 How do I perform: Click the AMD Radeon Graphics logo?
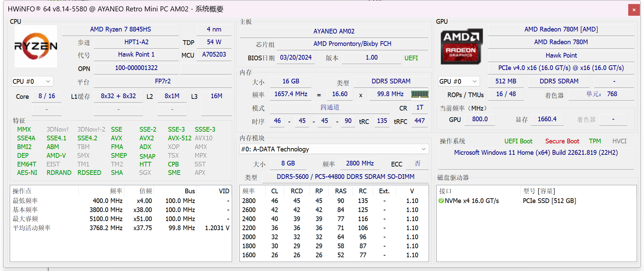(461, 47)
